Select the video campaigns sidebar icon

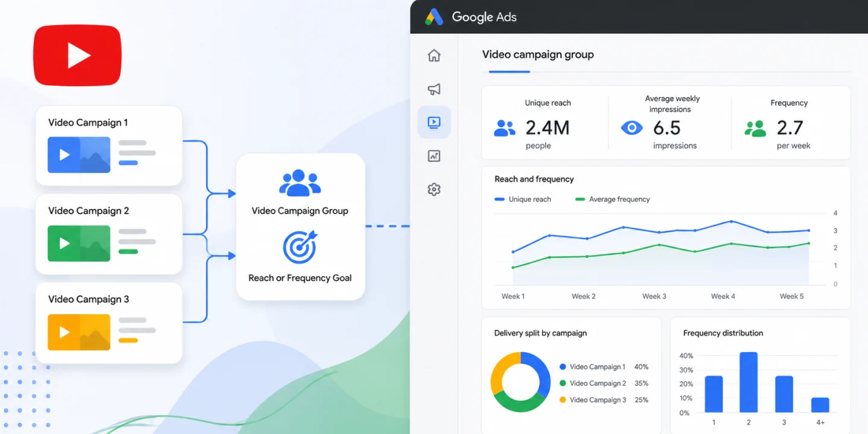point(434,122)
